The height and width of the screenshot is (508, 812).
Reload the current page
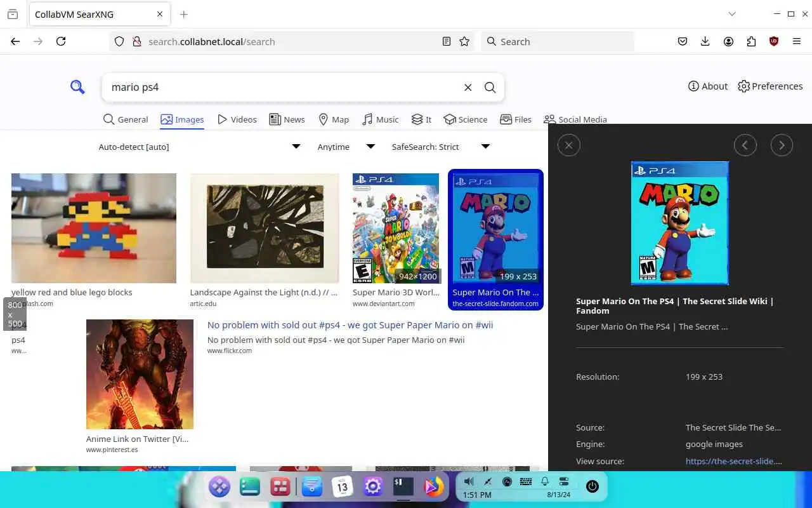[x=61, y=41]
